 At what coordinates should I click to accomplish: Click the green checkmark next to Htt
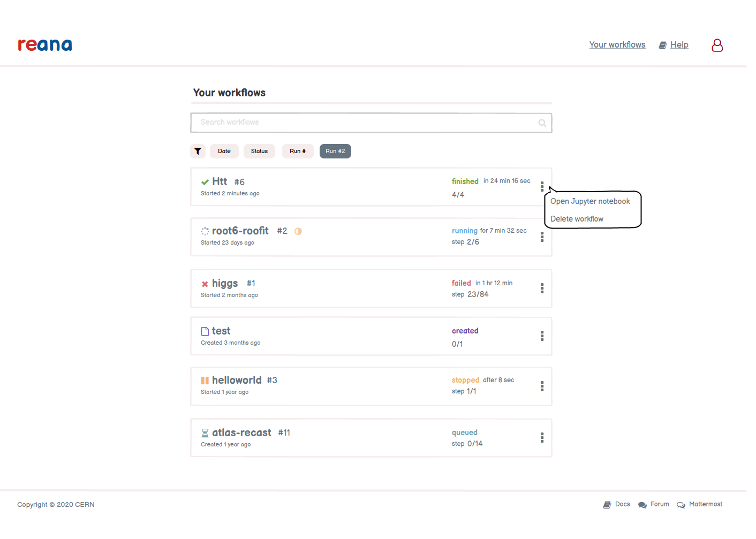(205, 181)
